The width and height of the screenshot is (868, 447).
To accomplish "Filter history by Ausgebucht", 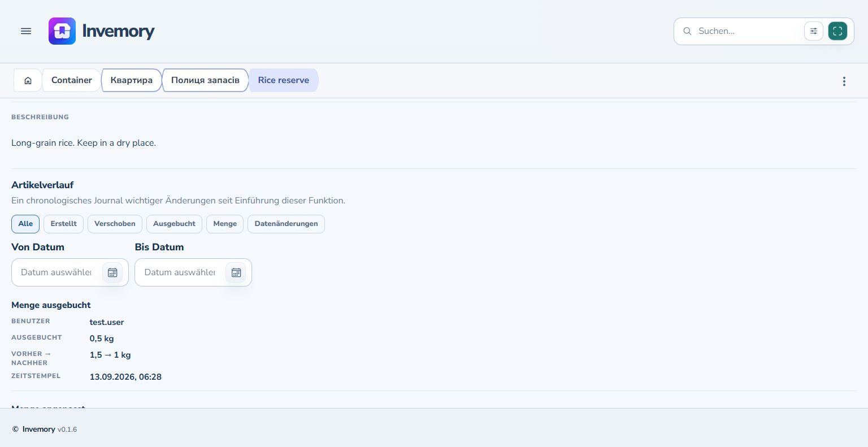I will click(x=174, y=224).
